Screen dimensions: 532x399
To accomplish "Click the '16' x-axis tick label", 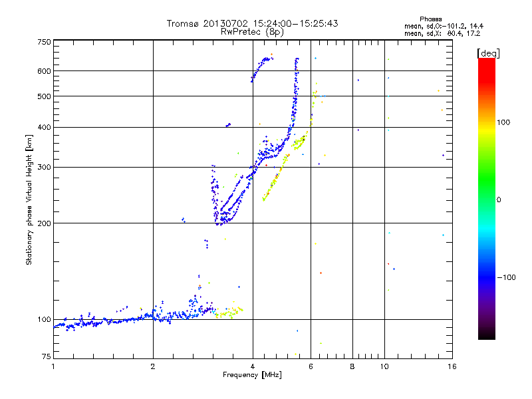I will coord(452,366).
